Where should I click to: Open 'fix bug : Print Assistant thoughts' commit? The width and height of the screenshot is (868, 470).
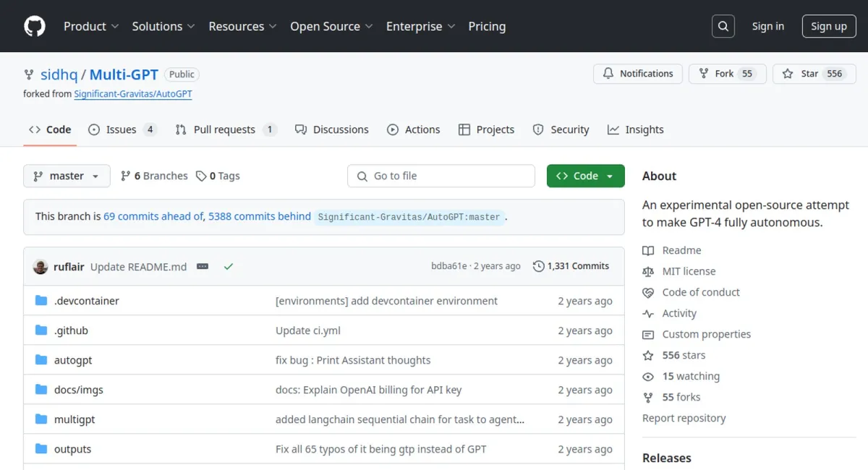coord(353,360)
